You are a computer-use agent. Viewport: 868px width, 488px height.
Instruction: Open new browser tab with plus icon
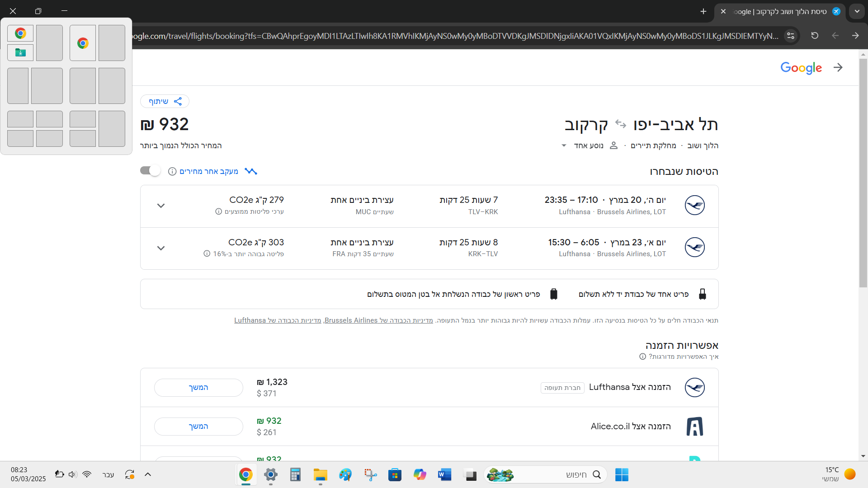[703, 11]
